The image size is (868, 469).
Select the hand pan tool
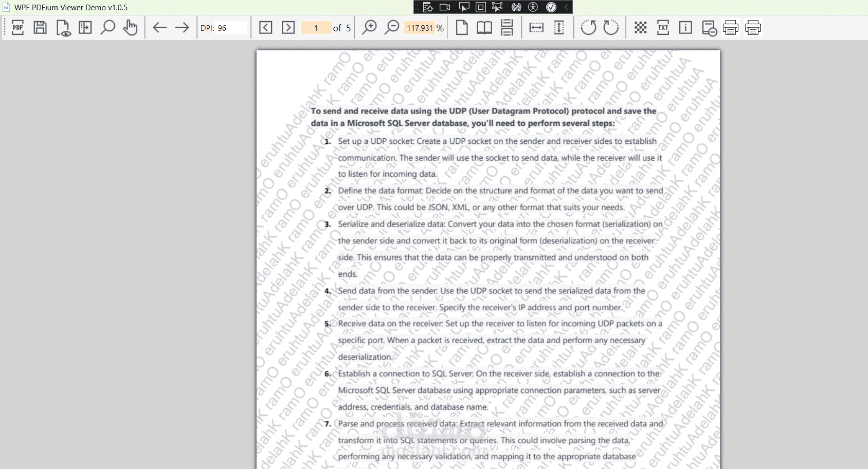130,28
